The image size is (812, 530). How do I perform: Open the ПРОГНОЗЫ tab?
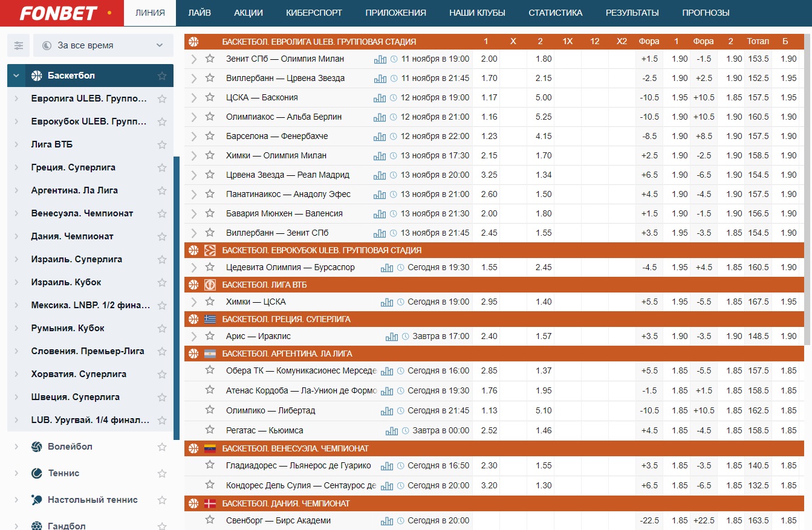(x=706, y=13)
